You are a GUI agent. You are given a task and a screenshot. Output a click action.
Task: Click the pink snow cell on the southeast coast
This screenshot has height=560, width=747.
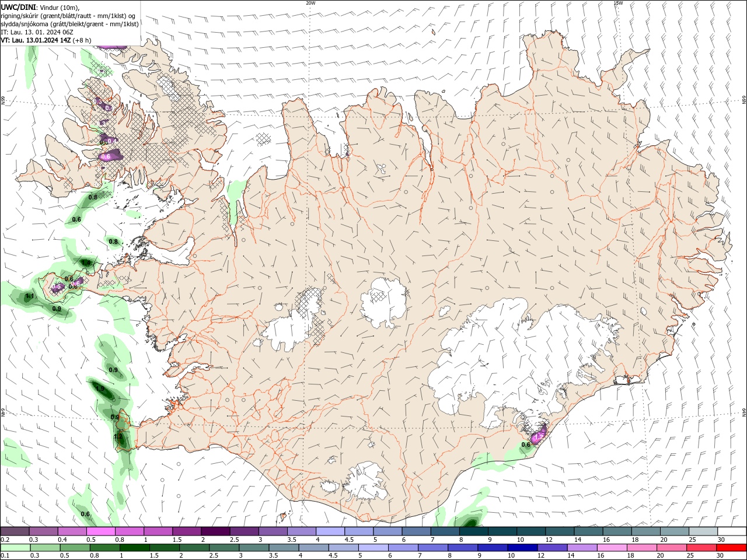point(539,434)
